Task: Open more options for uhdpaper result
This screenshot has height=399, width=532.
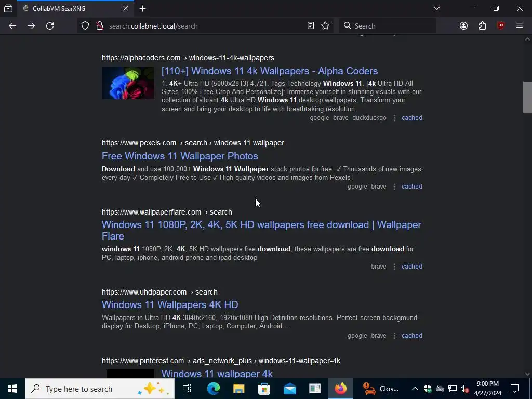Action: coord(394,336)
